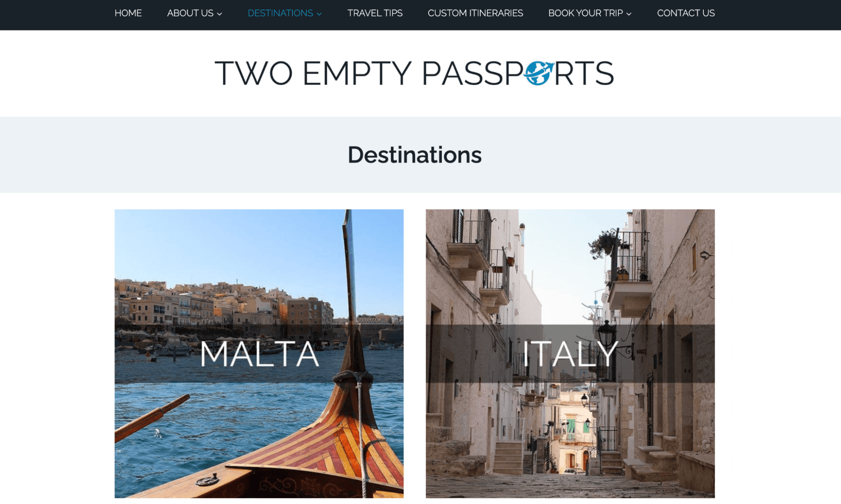
Task: Visit the Contact Us page
Action: [686, 13]
